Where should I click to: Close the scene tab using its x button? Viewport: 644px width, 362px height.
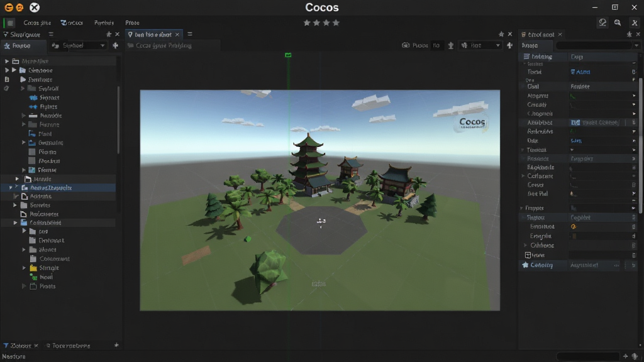[177, 35]
